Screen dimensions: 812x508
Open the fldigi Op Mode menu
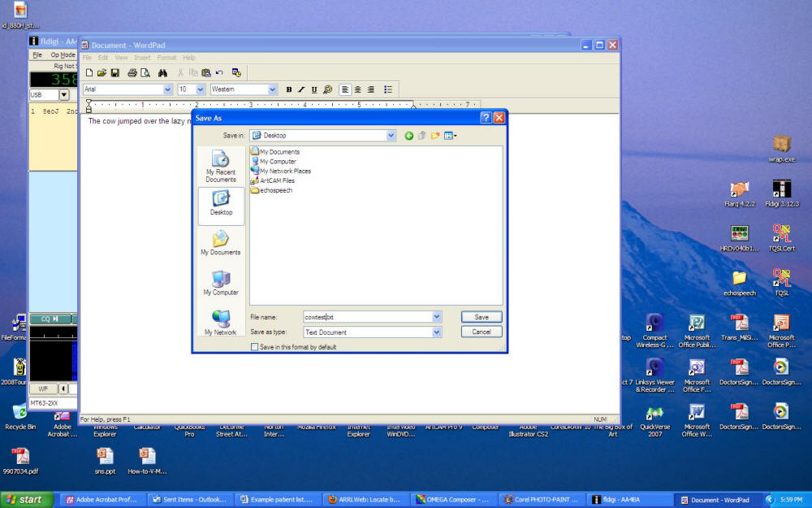(63, 55)
